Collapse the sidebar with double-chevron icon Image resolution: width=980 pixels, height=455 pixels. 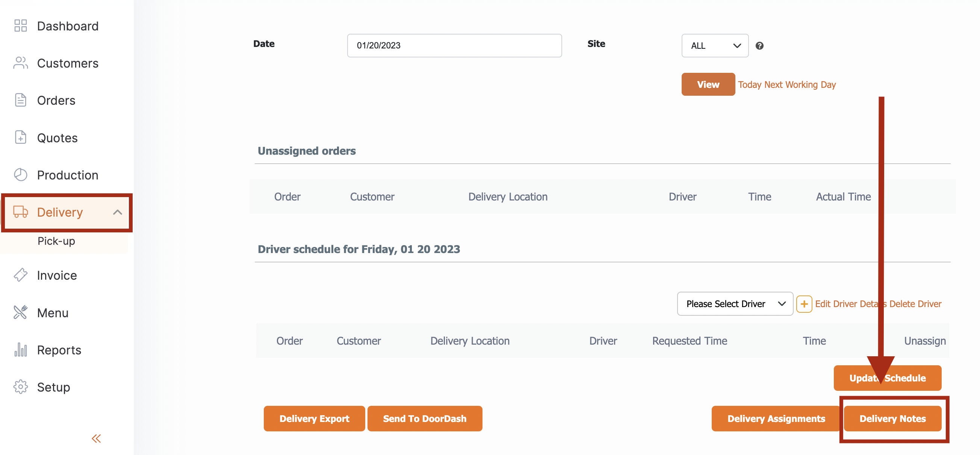(x=96, y=438)
